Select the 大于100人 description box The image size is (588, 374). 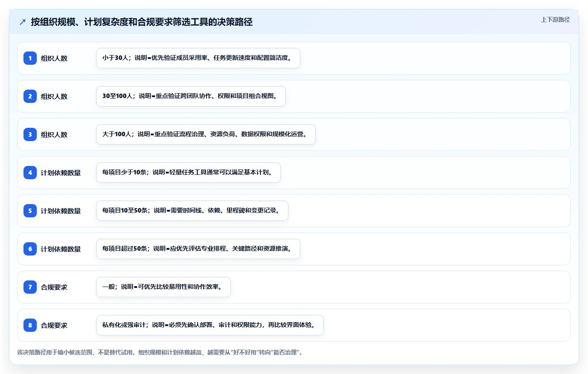tap(206, 134)
